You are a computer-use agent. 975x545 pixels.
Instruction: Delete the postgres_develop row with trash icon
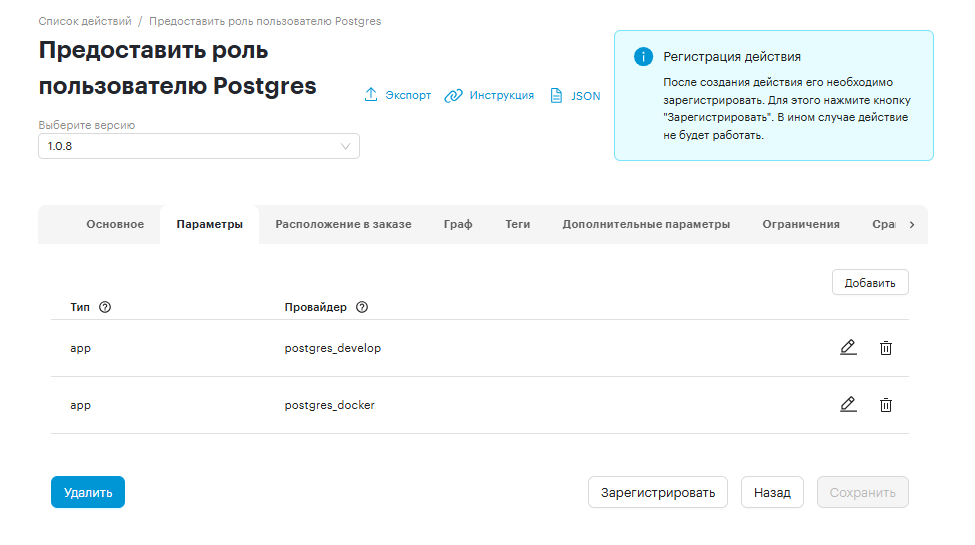tap(886, 348)
